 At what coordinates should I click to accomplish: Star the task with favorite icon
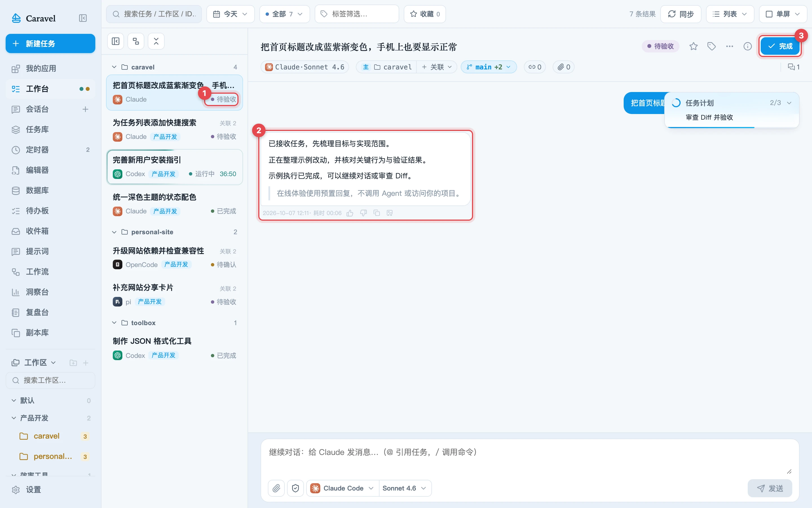[x=694, y=46]
